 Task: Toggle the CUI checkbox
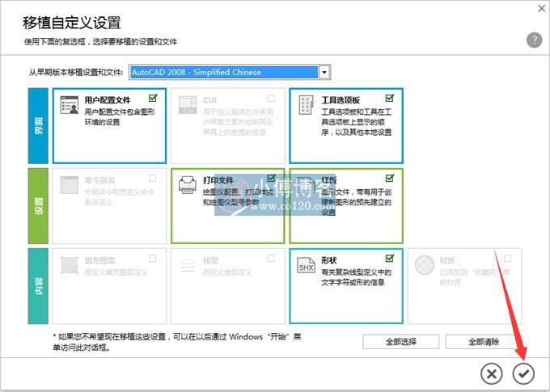[271, 98]
